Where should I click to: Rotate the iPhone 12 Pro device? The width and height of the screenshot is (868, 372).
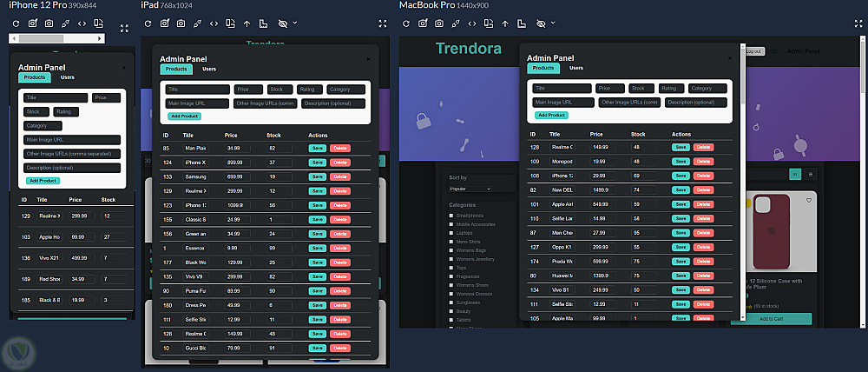pyautogui.click(x=98, y=23)
